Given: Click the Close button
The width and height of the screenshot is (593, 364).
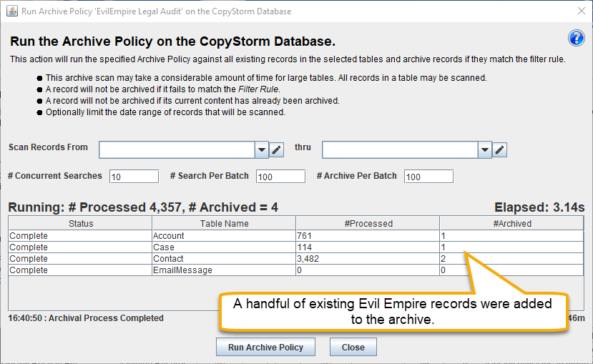Looking at the screenshot, I should [353, 347].
